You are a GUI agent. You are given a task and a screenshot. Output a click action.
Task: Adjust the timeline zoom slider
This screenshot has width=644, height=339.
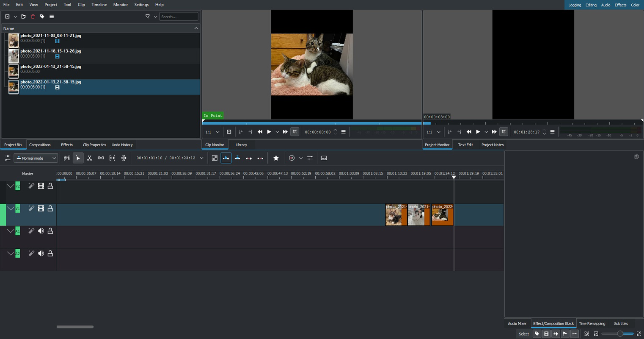point(619,334)
